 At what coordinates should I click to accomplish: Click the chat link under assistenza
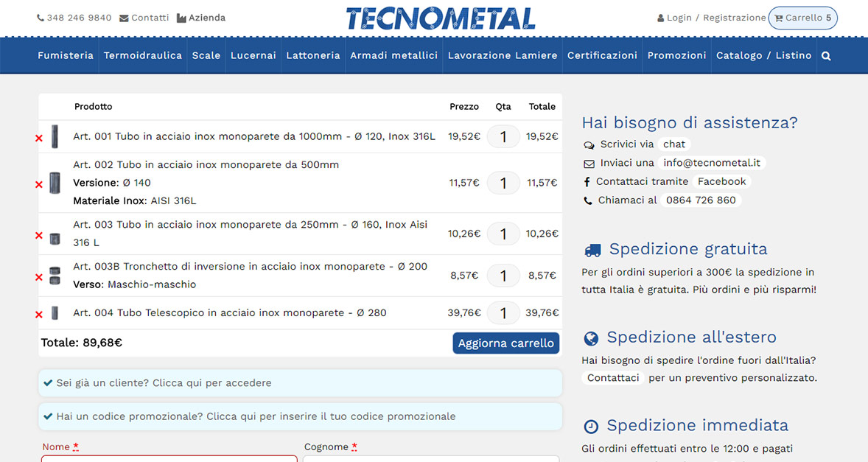click(674, 144)
